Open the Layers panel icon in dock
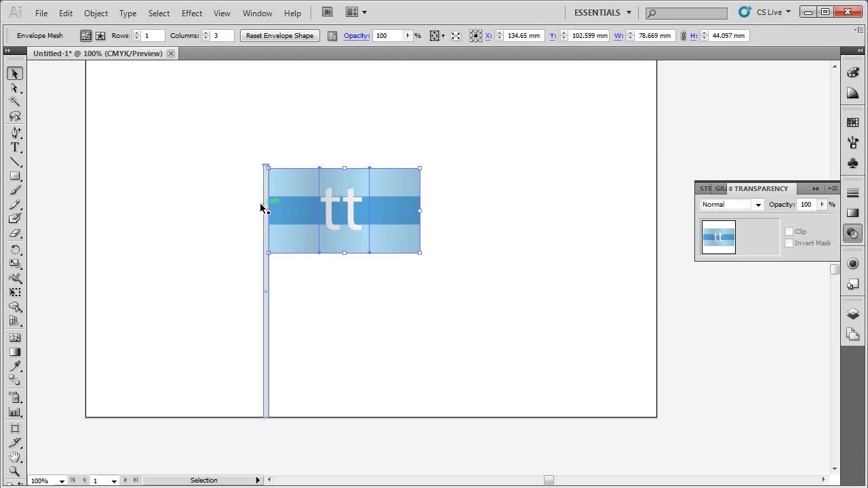The image size is (868, 488). 853,314
